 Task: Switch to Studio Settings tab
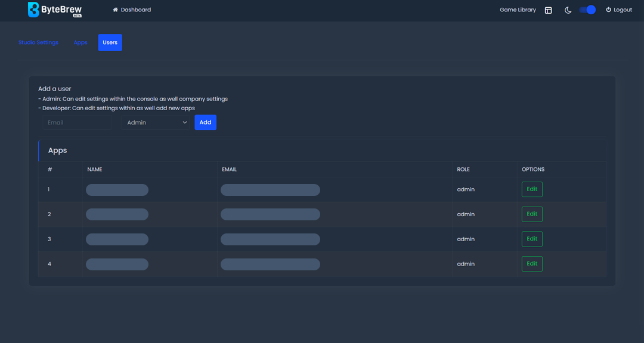click(x=38, y=43)
